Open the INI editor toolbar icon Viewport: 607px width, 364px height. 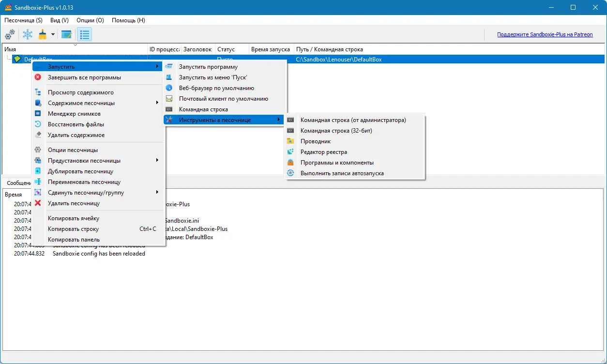click(x=66, y=34)
